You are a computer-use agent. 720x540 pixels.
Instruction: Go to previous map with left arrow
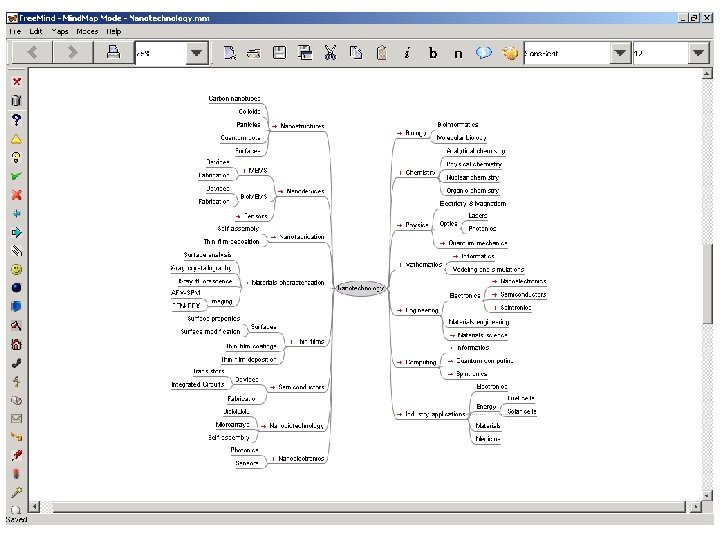coord(32,53)
